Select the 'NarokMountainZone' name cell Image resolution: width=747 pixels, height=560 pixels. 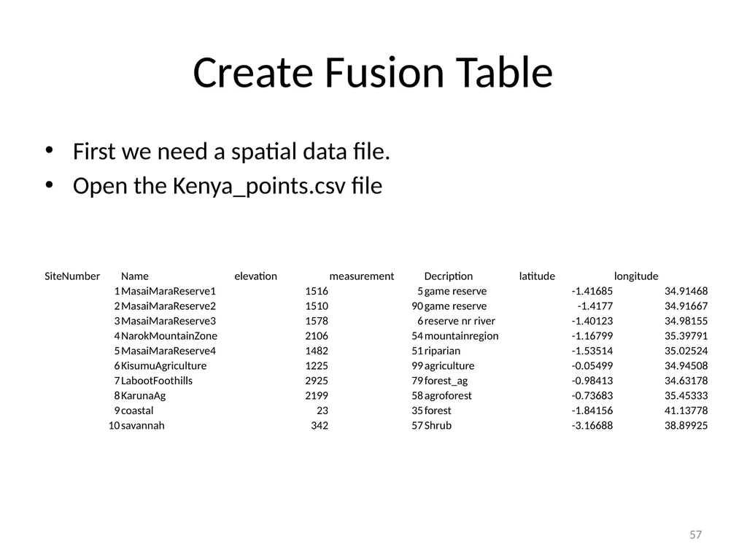[x=169, y=335]
